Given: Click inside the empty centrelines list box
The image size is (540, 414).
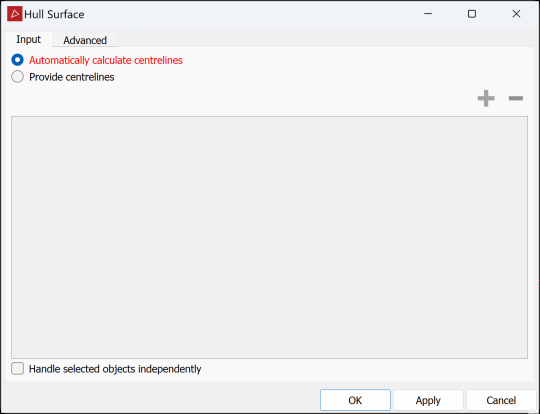Looking at the screenshot, I should tap(269, 237).
